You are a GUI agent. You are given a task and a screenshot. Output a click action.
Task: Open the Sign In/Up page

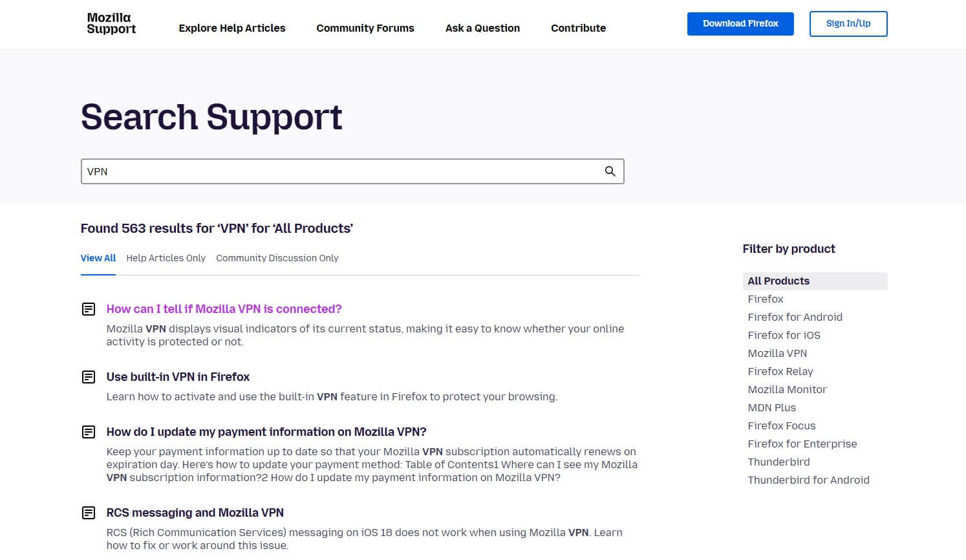coord(848,23)
